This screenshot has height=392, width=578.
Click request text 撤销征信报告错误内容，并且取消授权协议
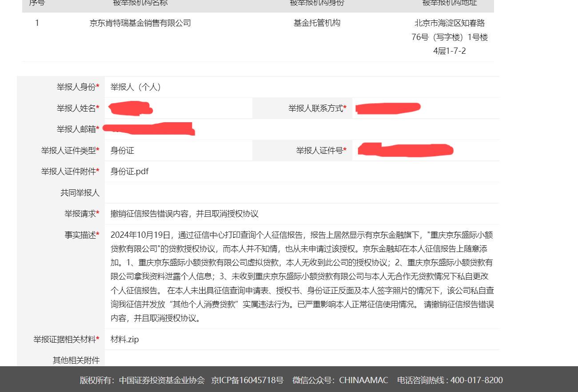coord(184,214)
